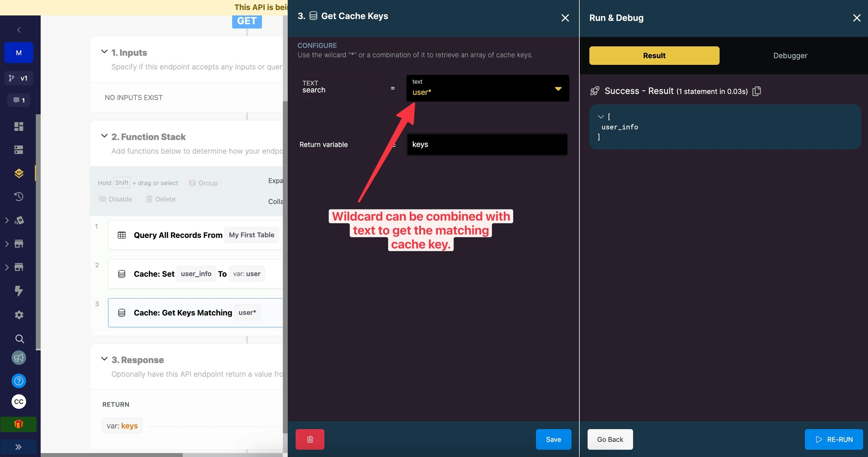The height and width of the screenshot is (457, 868).
Task: Open the database icon in sidebar
Action: tap(19, 150)
